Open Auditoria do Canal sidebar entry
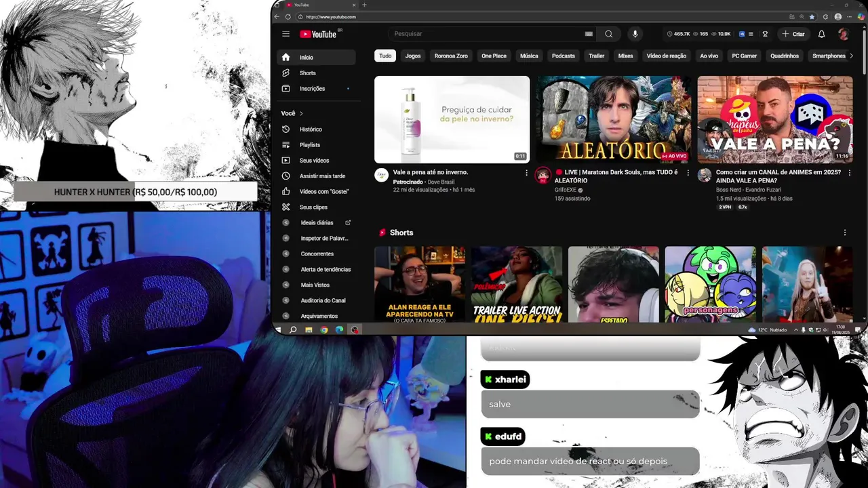868x488 pixels. [316, 301]
